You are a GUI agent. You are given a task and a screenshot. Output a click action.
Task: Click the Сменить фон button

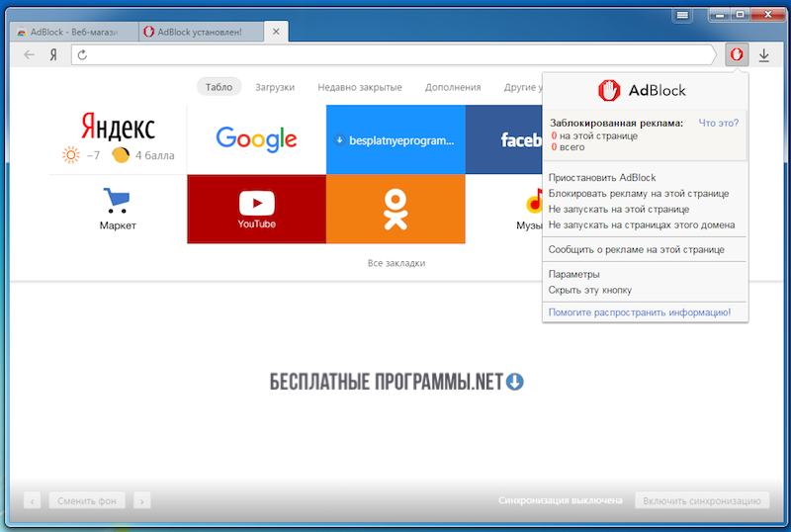click(87, 500)
